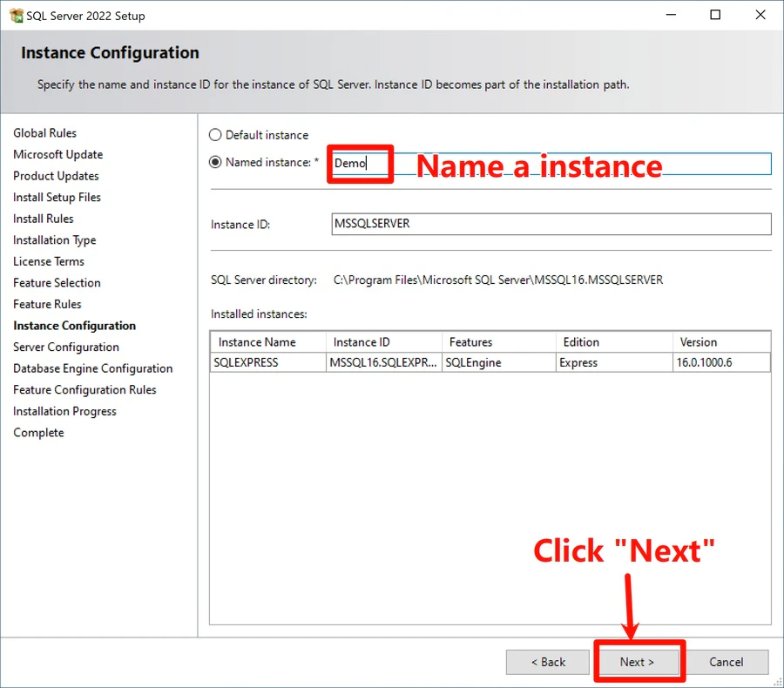This screenshot has height=688, width=784.
Task: Select Feature Selection in the sidebar
Action: [x=57, y=283]
